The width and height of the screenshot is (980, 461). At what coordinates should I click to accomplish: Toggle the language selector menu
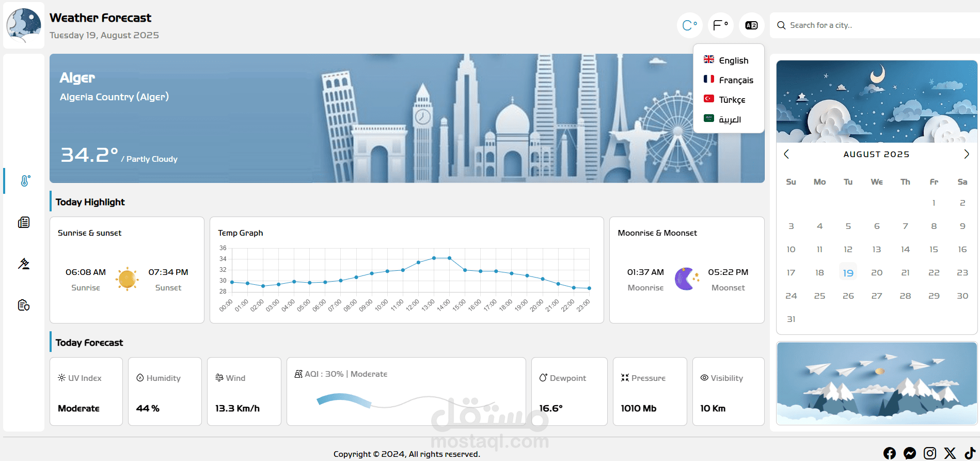click(751, 25)
